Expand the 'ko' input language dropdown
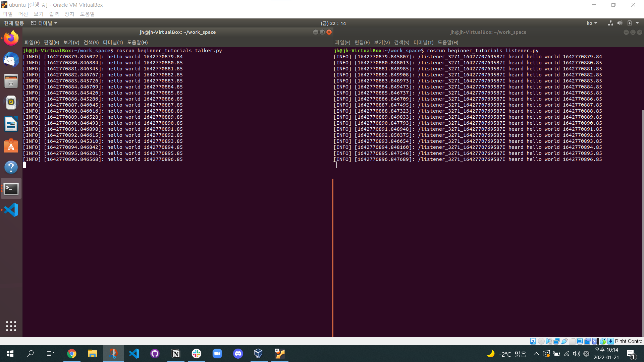This screenshot has width=644, height=362. [592, 23]
